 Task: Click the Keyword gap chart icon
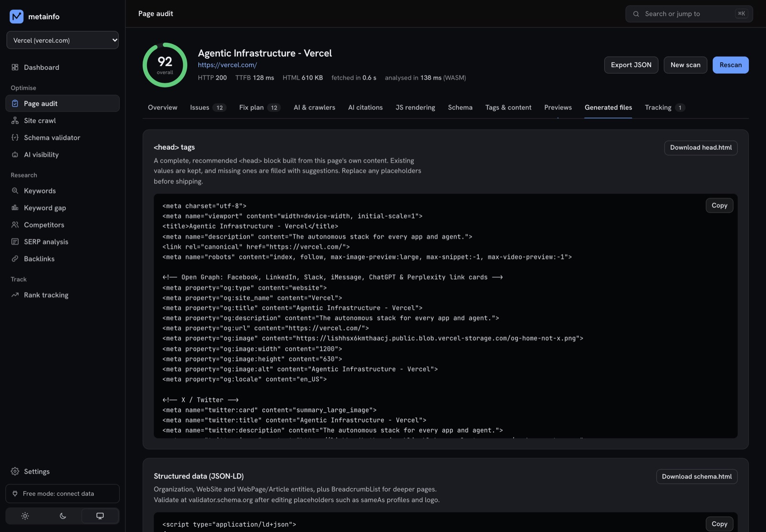click(15, 208)
